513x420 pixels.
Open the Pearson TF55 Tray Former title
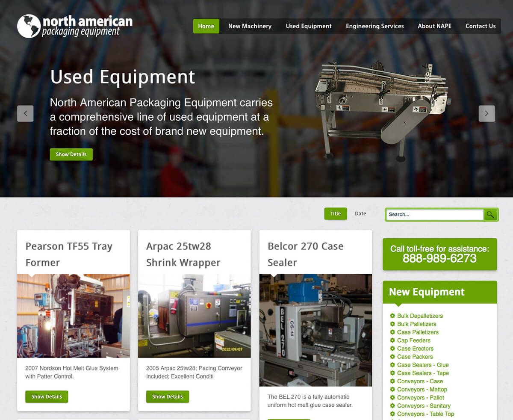coord(69,254)
